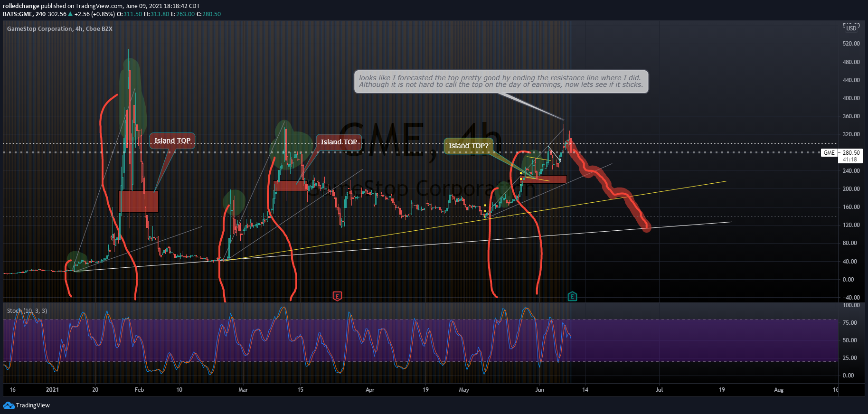868x414 pixels.
Task: Click the GME 280.50 price label
Action: coord(842,153)
